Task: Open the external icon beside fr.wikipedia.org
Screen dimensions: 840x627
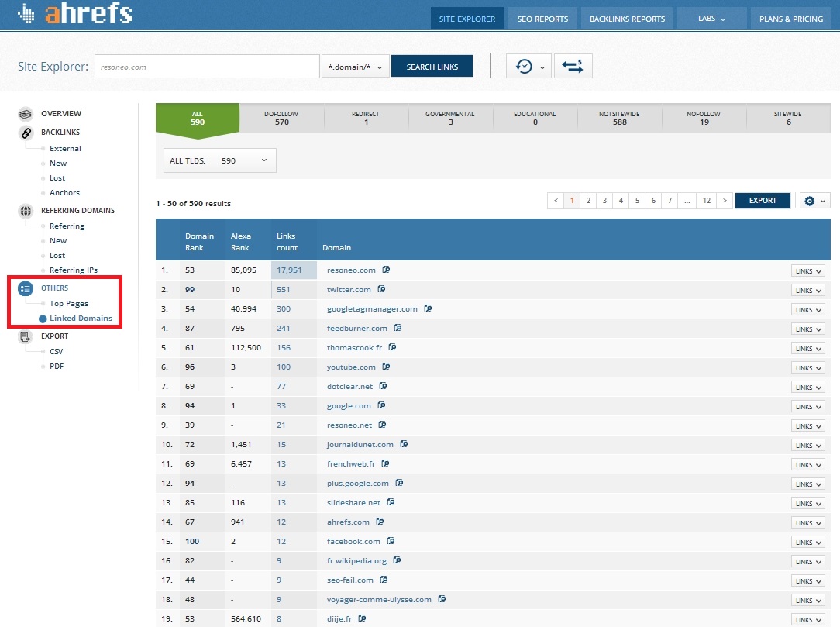Action: (x=397, y=560)
